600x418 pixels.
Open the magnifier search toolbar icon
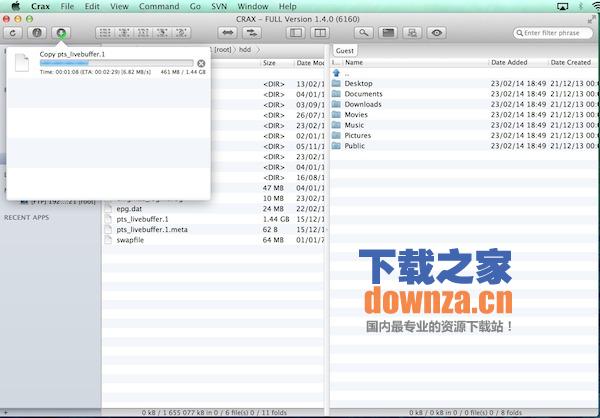tap(364, 33)
